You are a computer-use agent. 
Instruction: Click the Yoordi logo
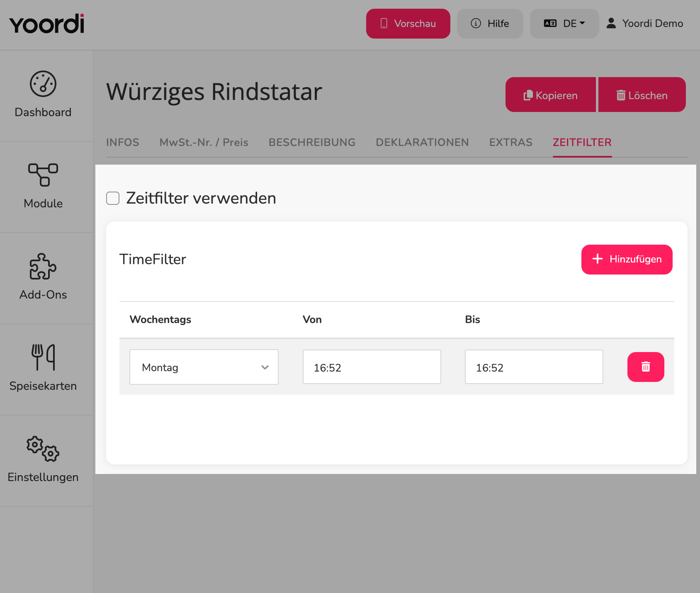click(x=47, y=24)
